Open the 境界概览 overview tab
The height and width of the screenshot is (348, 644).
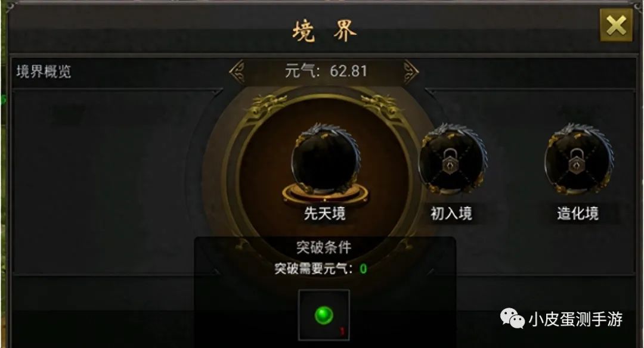coord(44,72)
